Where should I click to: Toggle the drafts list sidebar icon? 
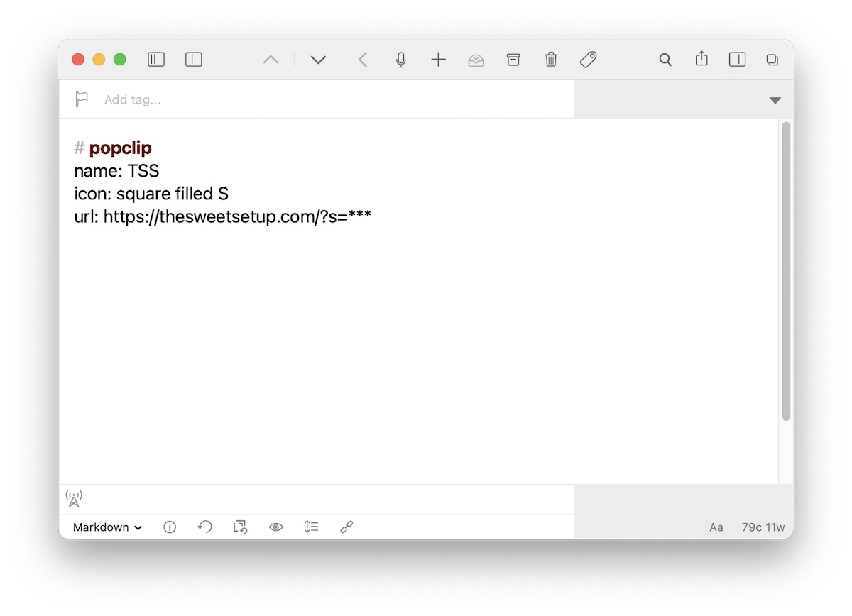(x=156, y=60)
